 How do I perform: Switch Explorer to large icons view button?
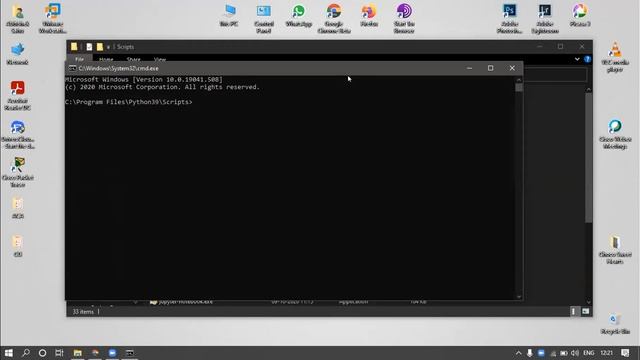pos(586,311)
